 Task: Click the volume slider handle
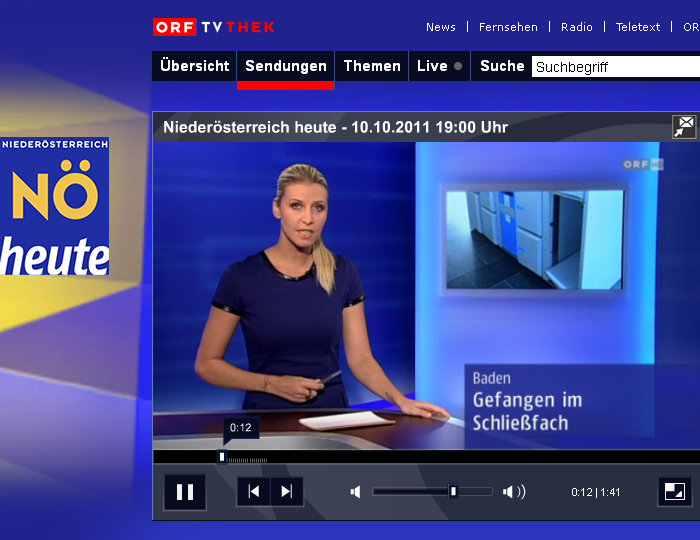click(453, 491)
